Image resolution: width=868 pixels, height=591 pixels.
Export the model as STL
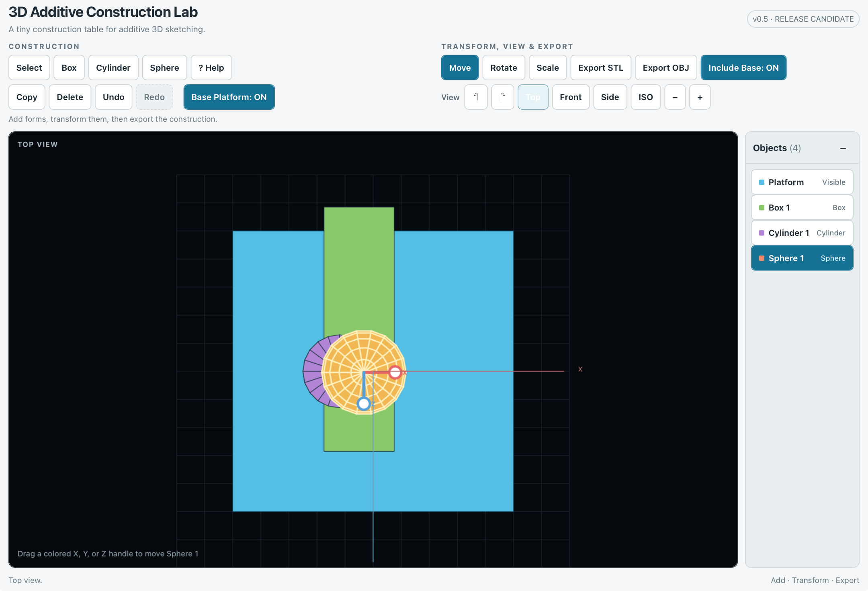[x=600, y=67]
